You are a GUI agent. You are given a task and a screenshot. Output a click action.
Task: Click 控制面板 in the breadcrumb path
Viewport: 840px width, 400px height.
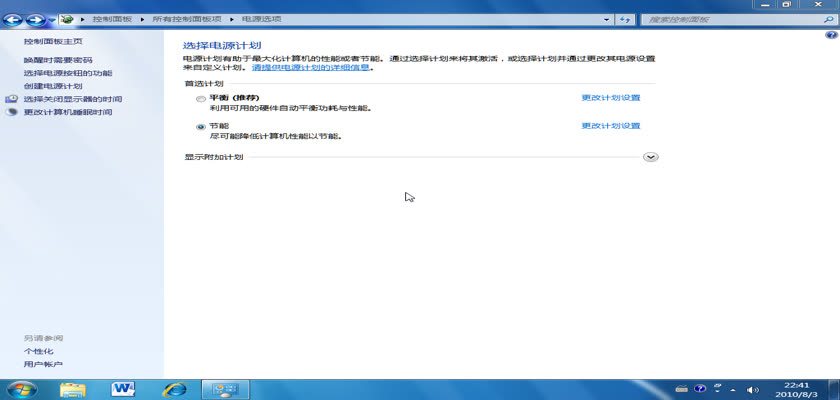[x=112, y=19]
